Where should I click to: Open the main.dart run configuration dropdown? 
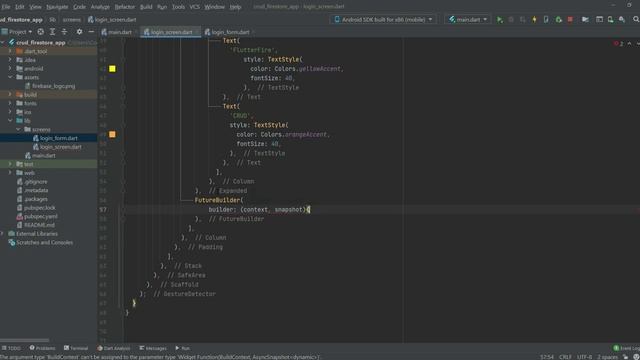click(468, 20)
